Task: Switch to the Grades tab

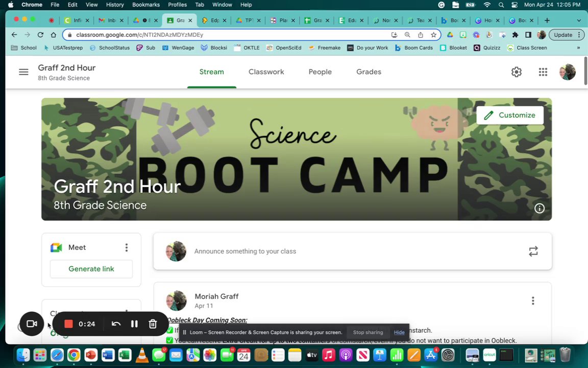Action: pyautogui.click(x=369, y=72)
